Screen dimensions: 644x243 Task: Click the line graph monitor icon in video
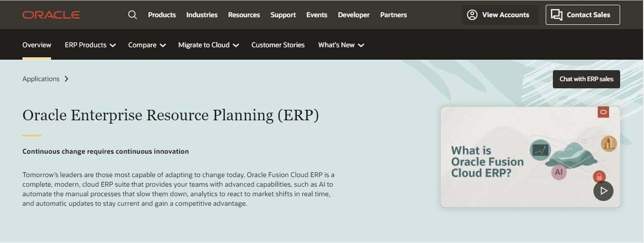540,150
